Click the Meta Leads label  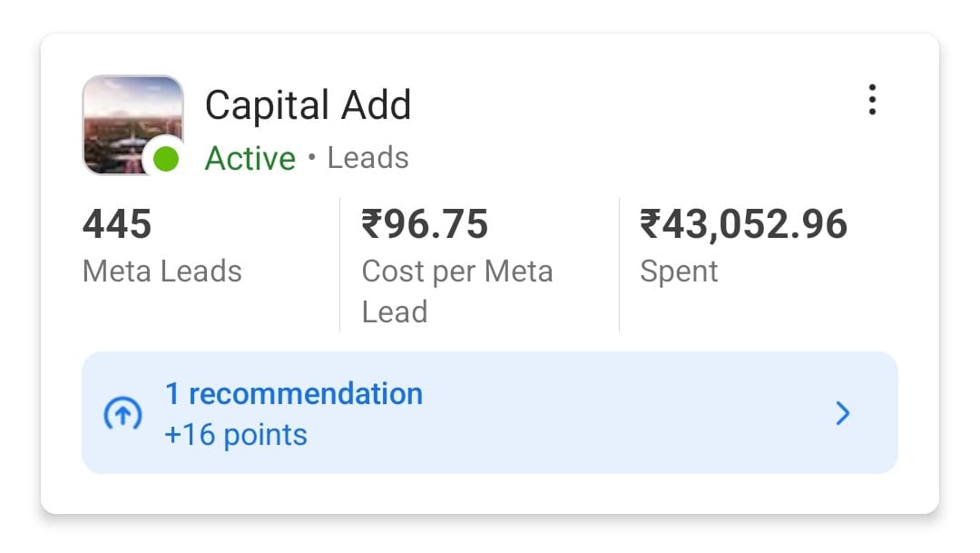pos(162,272)
